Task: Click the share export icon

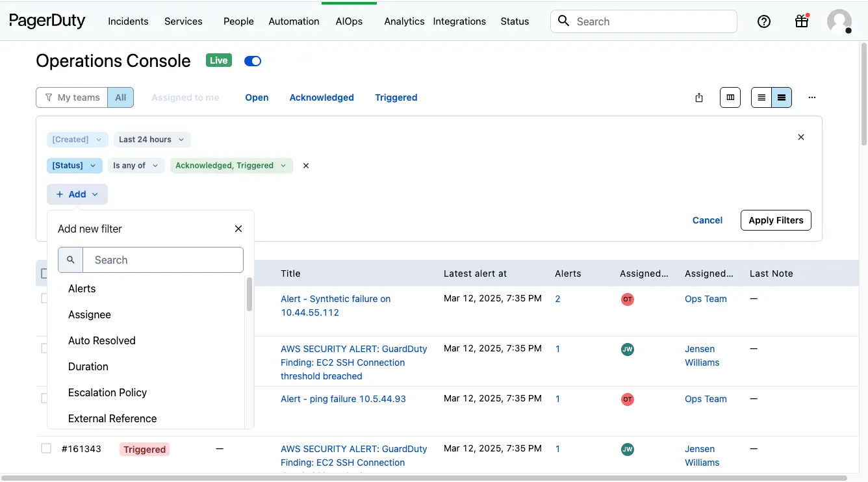Action: [x=699, y=97]
